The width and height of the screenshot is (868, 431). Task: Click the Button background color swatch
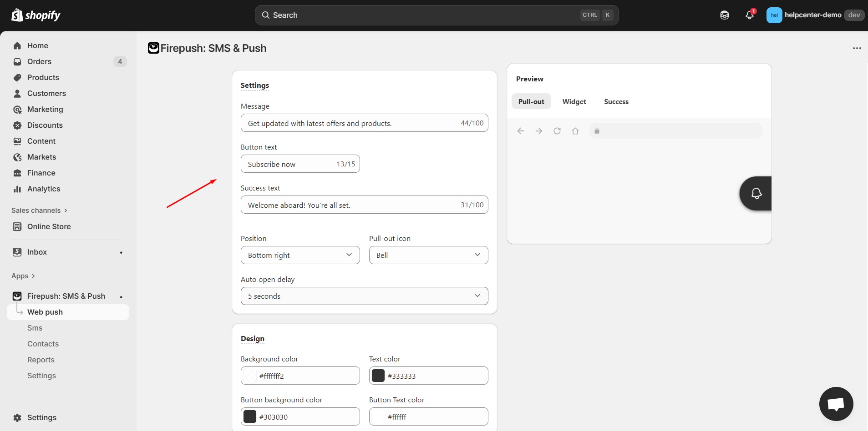[x=250, y=416]
